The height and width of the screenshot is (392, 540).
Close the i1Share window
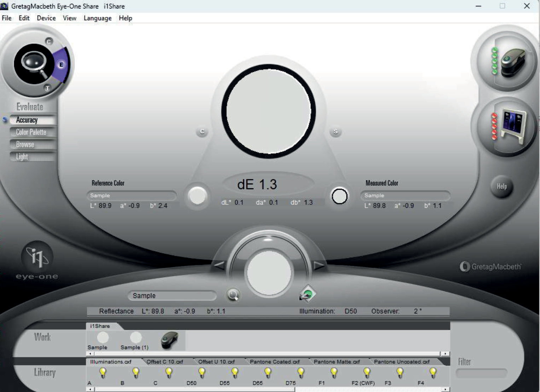(x=527, y=6)
